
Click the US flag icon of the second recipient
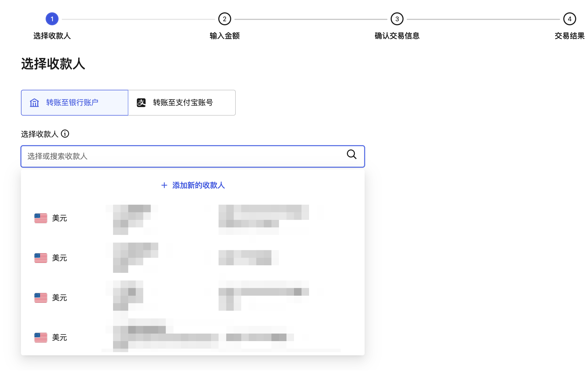40,258
